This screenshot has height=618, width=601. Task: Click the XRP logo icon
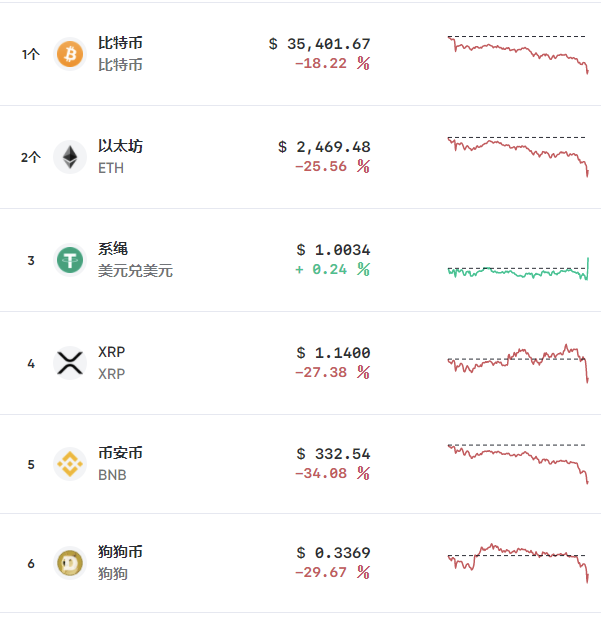point(70,363)
